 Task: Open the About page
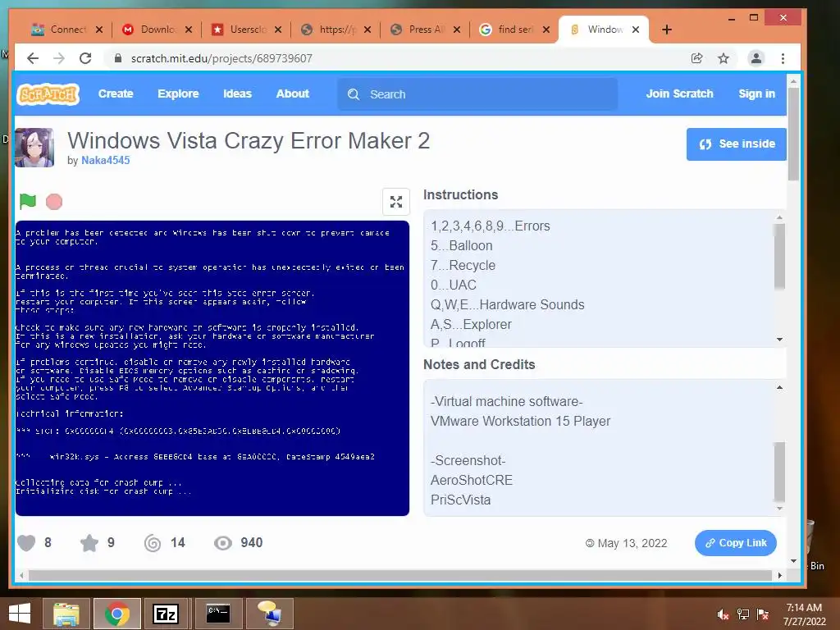(x=293, y=94)
